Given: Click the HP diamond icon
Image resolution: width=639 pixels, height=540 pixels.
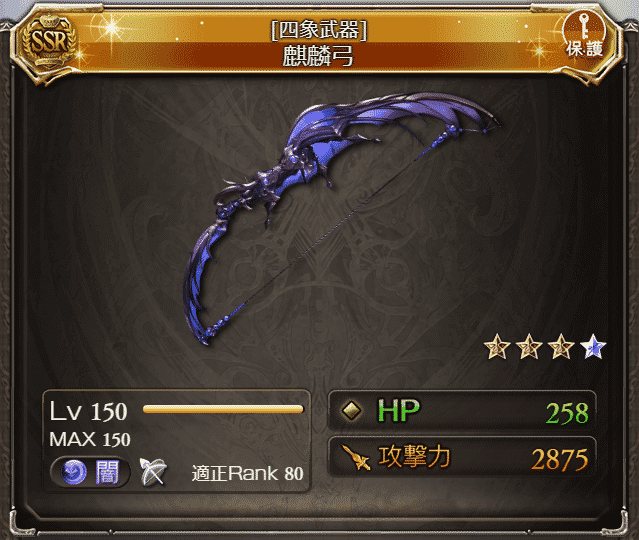Looking at the screenshot, I should tap(351, 411).
